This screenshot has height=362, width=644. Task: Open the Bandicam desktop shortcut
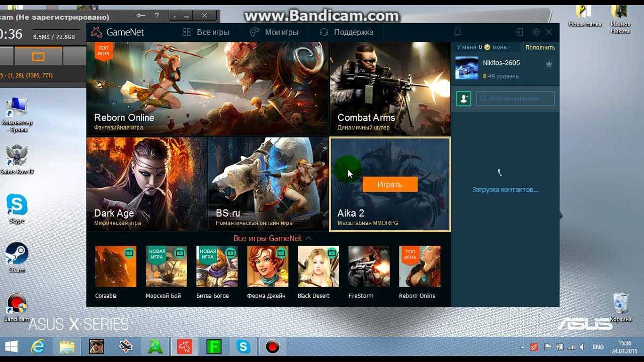pyautogui.click(x=17, y=308)
